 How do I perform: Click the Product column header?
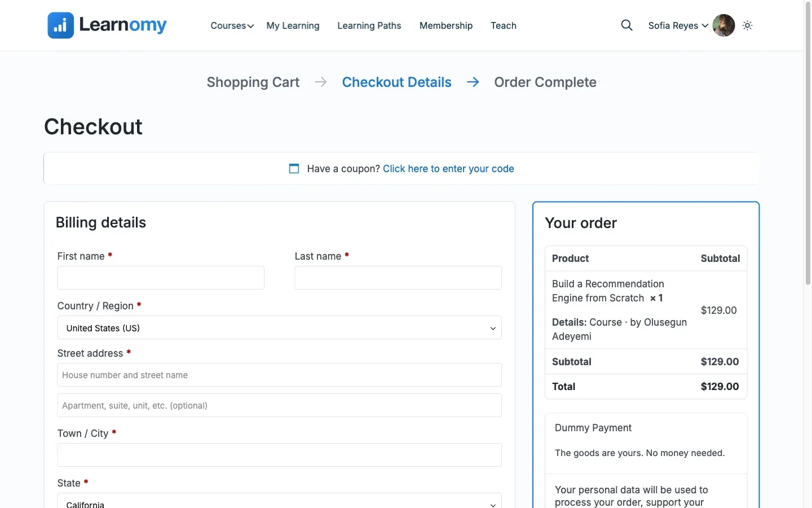(570, 259)
